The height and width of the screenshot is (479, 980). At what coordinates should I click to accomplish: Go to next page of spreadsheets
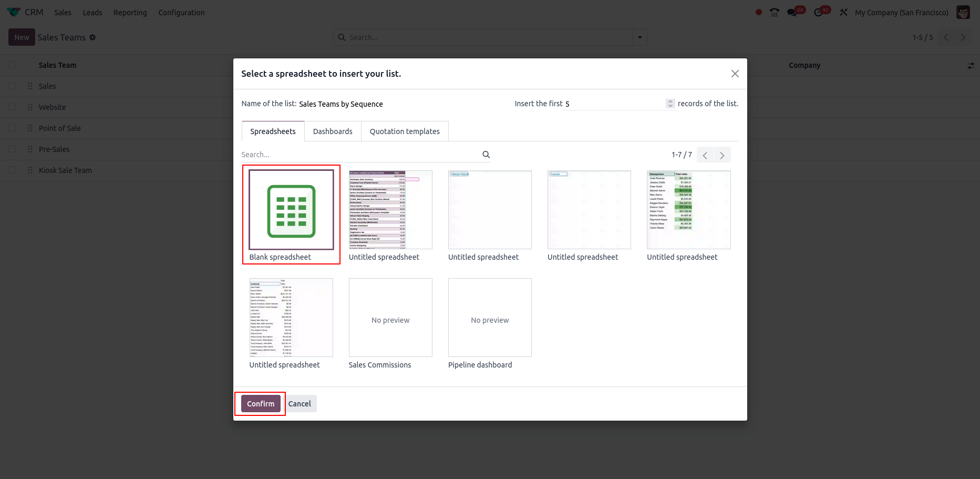pos(722,155)
